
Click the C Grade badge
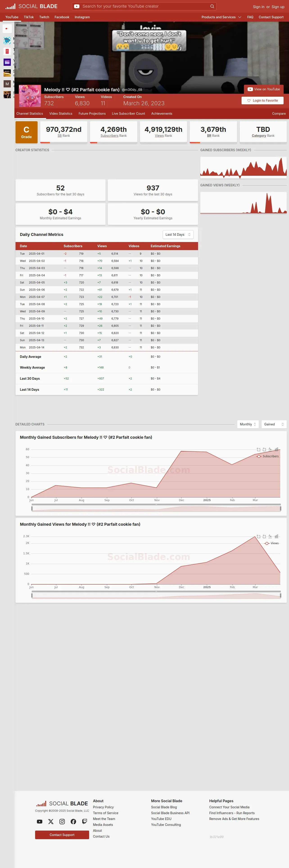pos(27,132)
